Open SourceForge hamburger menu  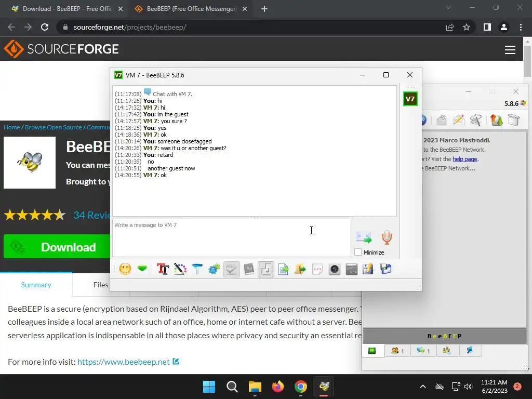click(x=510, y=49)
